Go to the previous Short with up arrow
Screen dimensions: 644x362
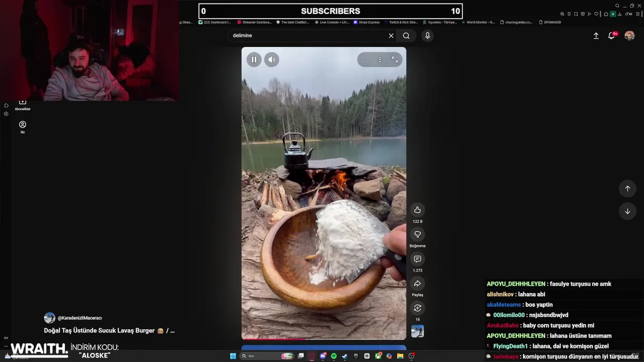[627, 189]
